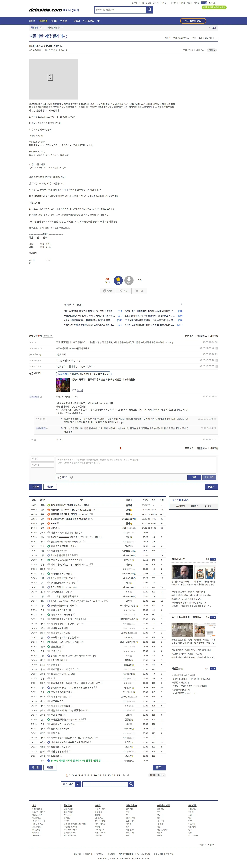Click the 개념 star recommend button
This screenshot has width=247, height=868.
pos(118,280)
